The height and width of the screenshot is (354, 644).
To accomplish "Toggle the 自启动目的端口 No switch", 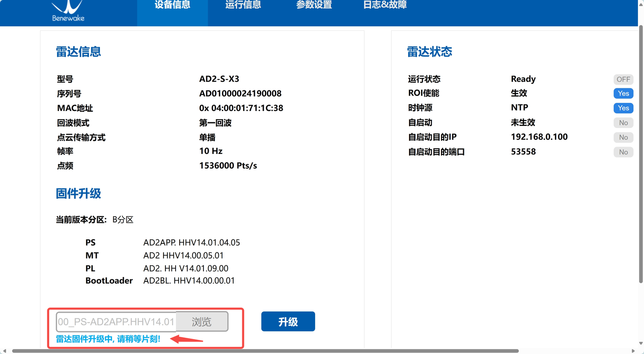I will tap(623, 152).
